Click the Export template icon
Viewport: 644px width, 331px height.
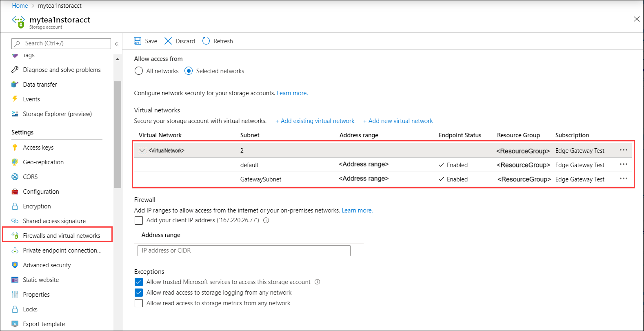pyautogui.click(x=15, y=324)
